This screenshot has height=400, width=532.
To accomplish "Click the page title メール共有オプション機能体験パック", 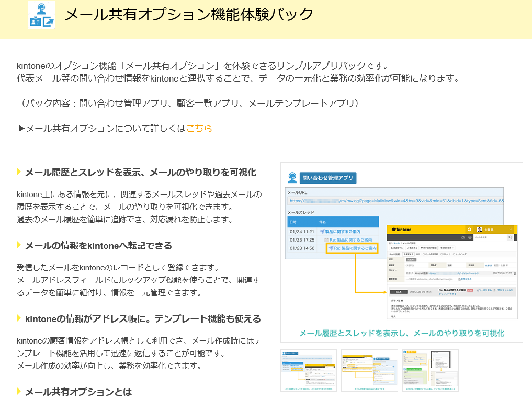I will coord(189,15).
